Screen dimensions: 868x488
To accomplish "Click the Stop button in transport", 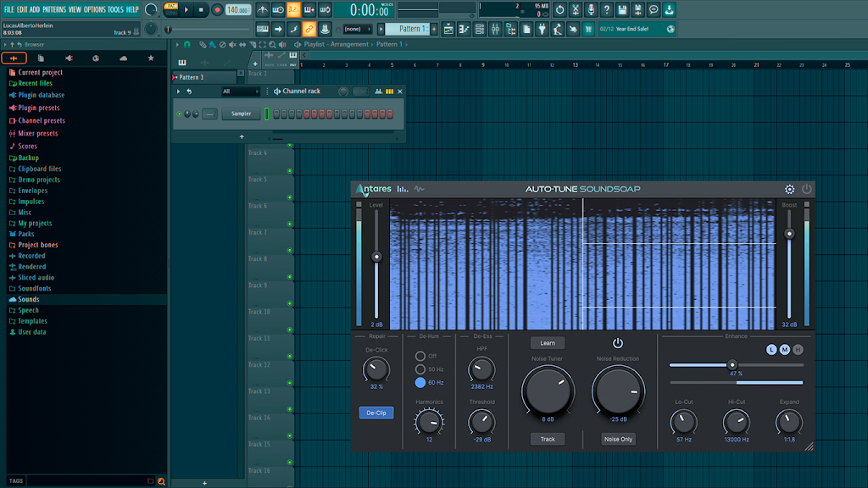I will coord(201,9).
